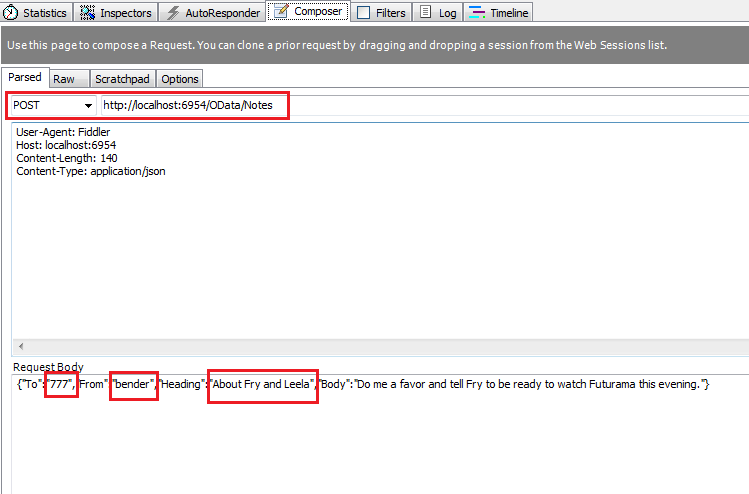The image size is (749, 494).
Task: Switch to the Statistics tab
Action: tap(36, 12)
